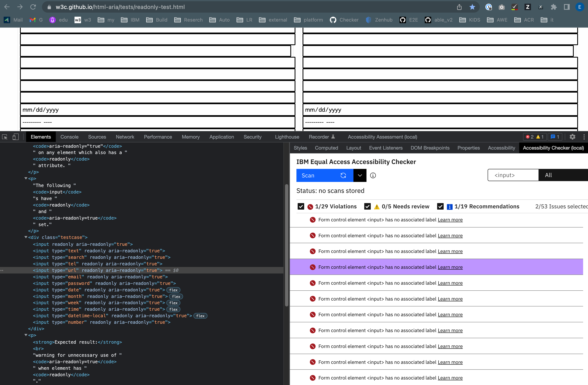The height and width of the screenshot is (385, 588).
Task: Reload the current page
Action: pos(33,7)
